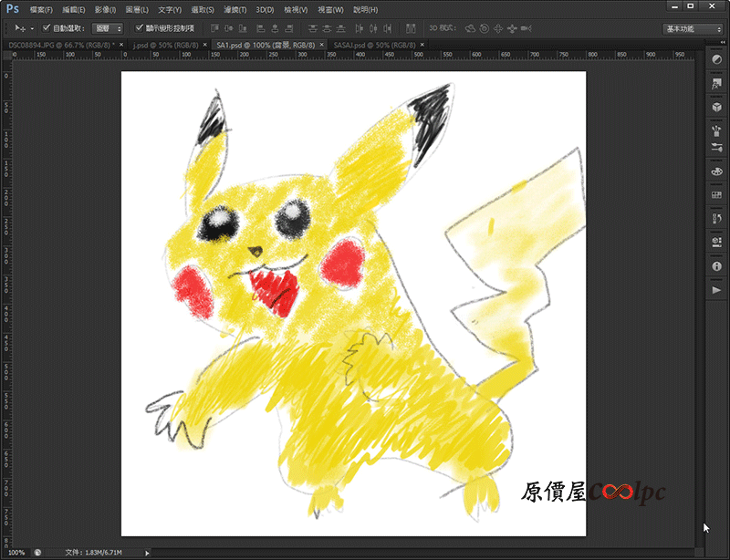Screen dimensions: 730x560
Task: Click the Auto-Align Layers icon
Action: 411,28
